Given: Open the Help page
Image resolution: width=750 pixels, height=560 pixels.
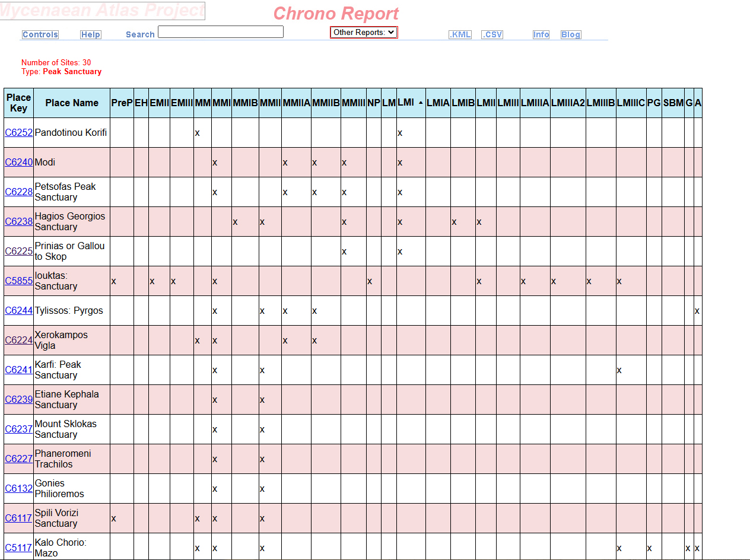Looking at the screenshot, I should (x=91, y=34).
